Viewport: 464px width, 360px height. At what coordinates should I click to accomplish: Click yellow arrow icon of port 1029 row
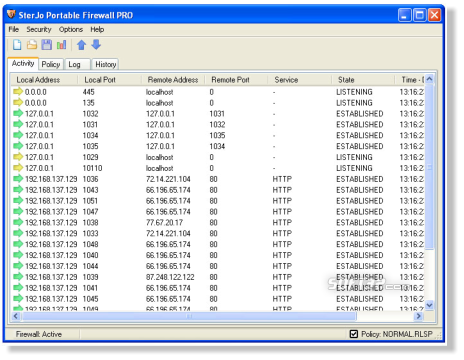click(x=18, y=157)
